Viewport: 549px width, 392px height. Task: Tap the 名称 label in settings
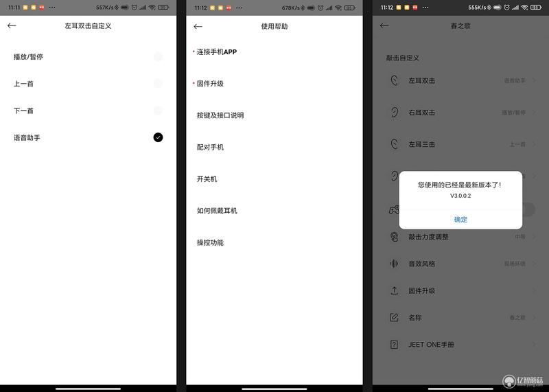pyautogui.click(x=415, y=317)
